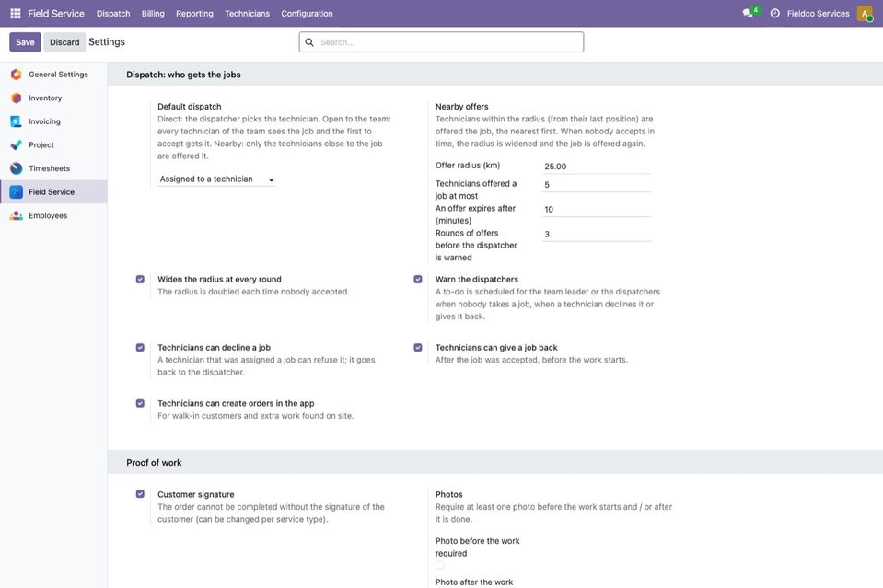This screenshot has width=883, height=588.
Task: Select the Invoicing app icon
Action: pyautogui.click(x=17, y=121)
